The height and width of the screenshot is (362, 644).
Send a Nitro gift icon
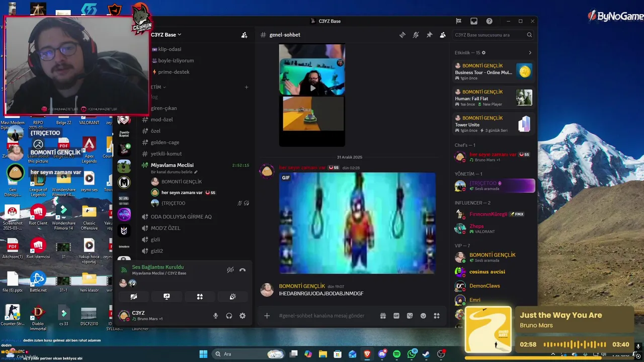pos(383,316)
